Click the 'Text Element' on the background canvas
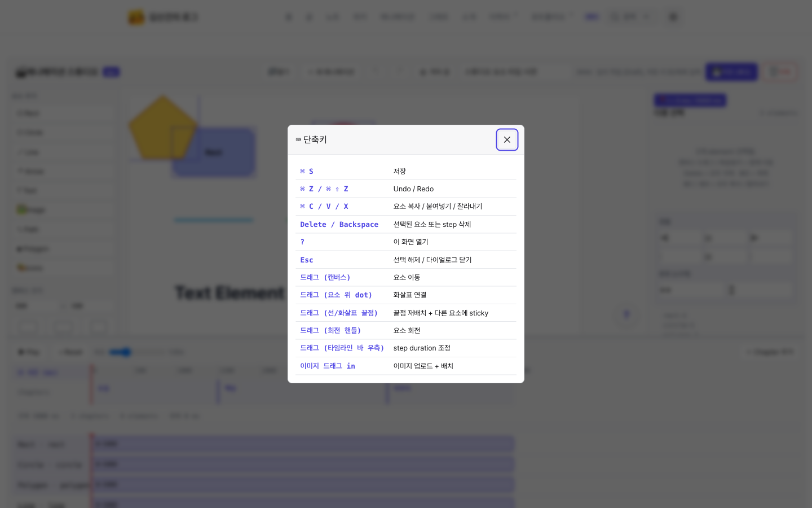Viewport: 812px width, 508px height. [230, 293]
